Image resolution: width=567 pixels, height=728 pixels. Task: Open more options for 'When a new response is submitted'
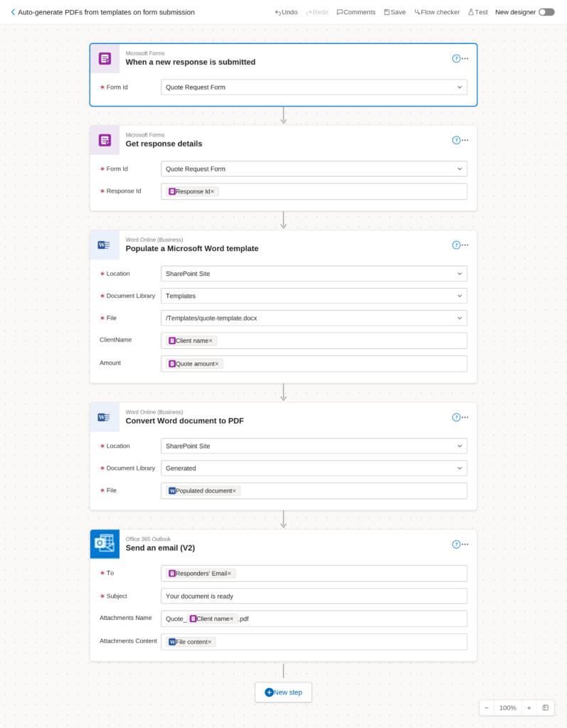465,58
